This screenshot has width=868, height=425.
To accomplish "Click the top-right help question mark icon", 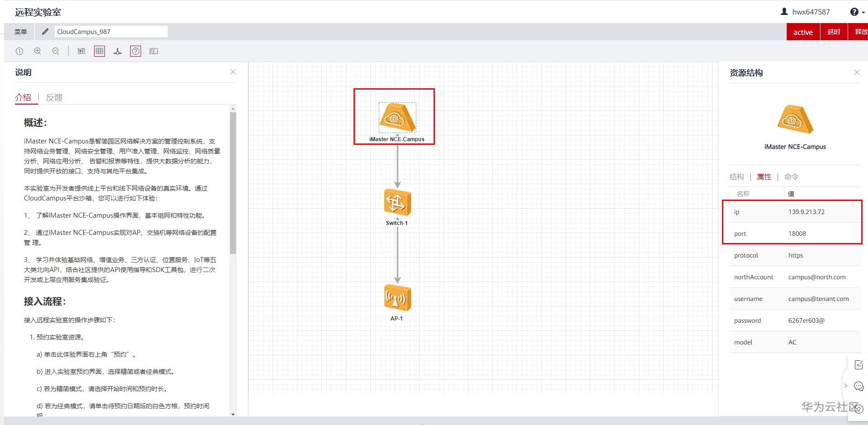I will click(854, 12).
